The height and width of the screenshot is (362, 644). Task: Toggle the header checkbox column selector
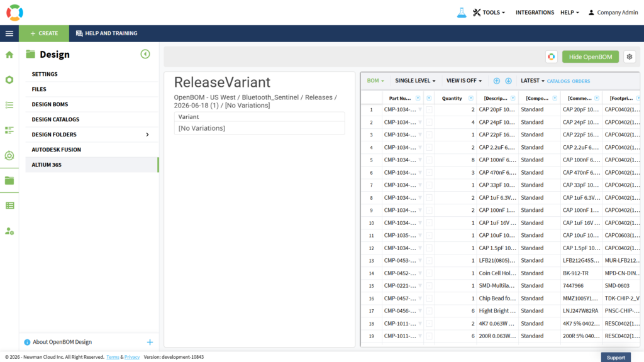coord(429,98)
